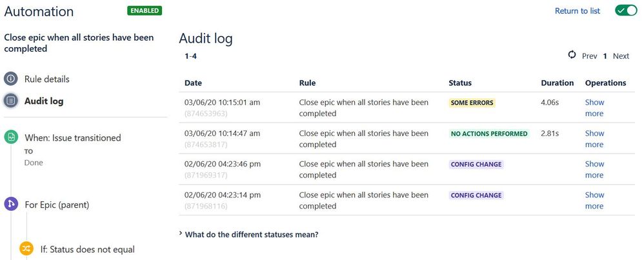This screenshot has width=644, height=260.
Task: Click the refresh audit log icon
Action: pyautogui.click(x=572, y=55)
